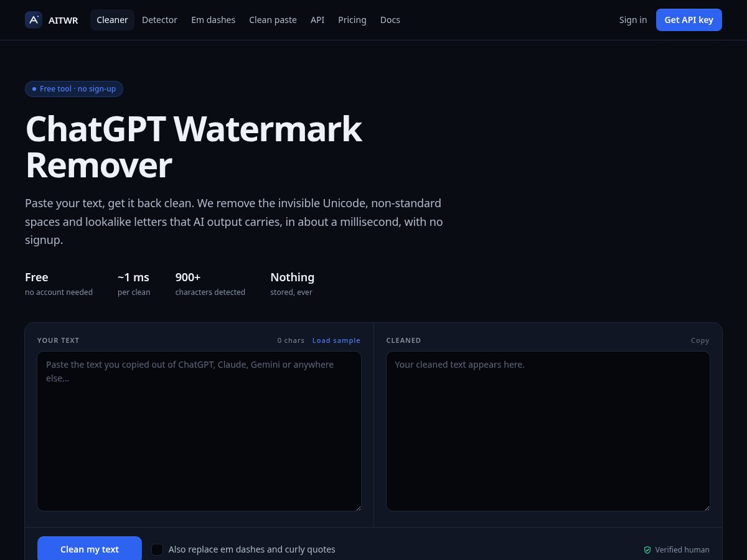
Task: Open the Detector nav item
Action: 159,20
